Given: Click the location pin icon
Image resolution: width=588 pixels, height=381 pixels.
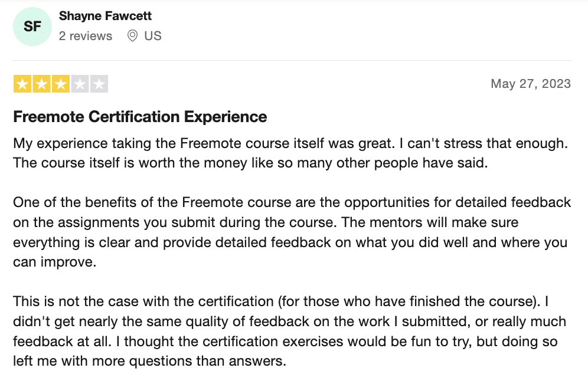Looking at the screenshot, I should 132,36.
